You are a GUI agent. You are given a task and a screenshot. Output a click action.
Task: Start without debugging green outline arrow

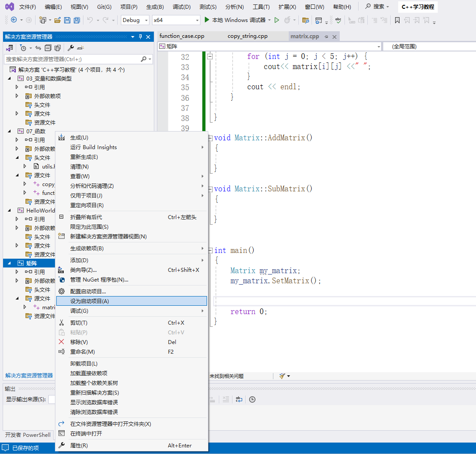point(276,20)
